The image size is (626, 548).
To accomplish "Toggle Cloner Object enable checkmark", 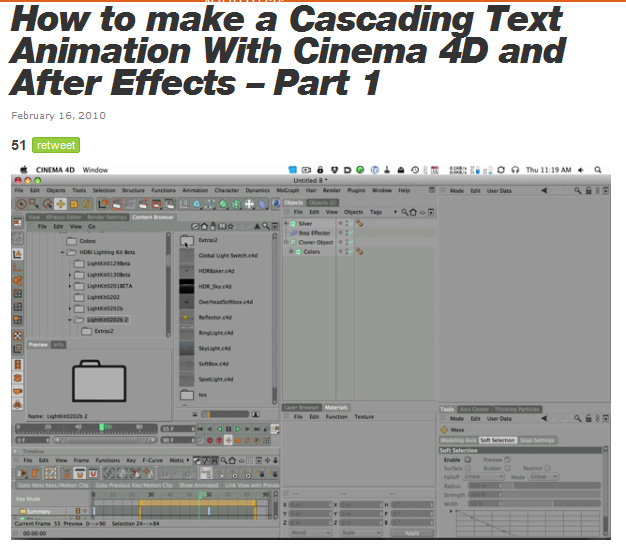I will point(350,242).
